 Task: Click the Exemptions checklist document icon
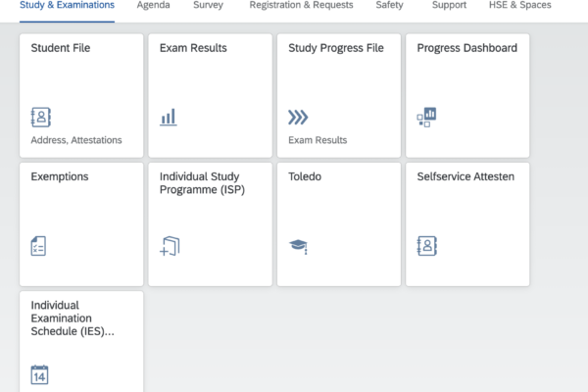point(38,246)
